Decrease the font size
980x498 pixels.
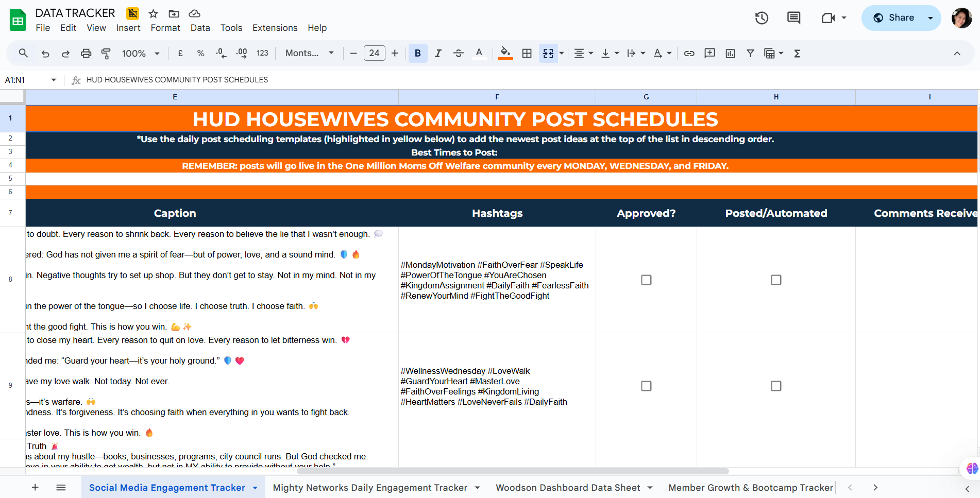[x=353, y=53]
